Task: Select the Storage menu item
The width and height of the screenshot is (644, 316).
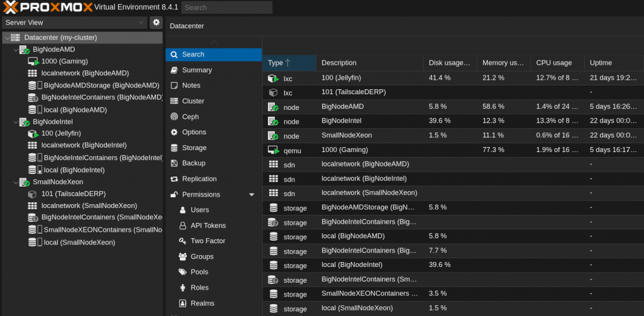Action: [x=194, y=148]
